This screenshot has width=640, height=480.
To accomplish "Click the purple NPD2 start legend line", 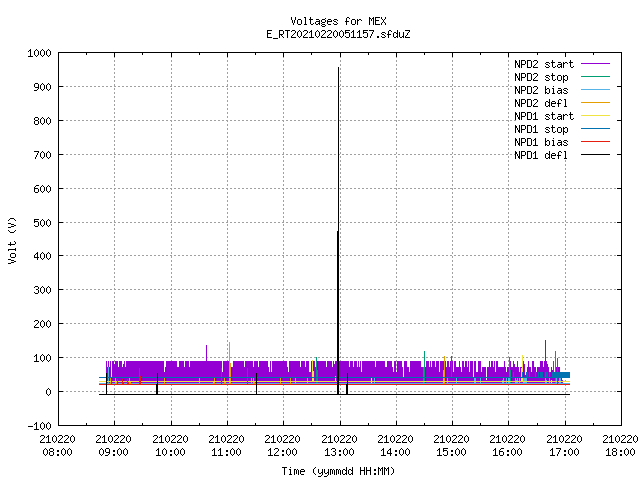I will [596, 64].
